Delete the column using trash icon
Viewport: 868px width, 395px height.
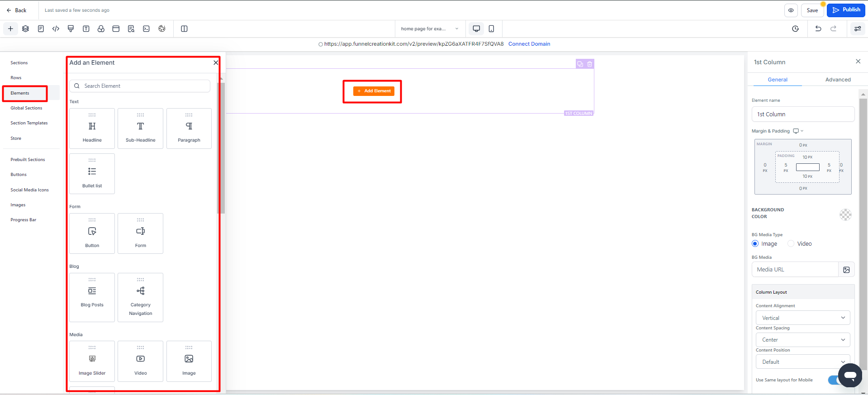tap(589, 64)
